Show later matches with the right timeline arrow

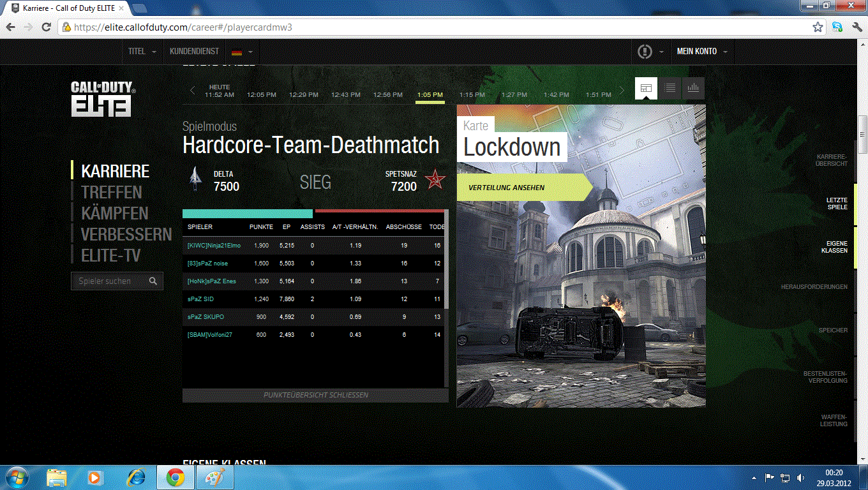tap(622, 91)
